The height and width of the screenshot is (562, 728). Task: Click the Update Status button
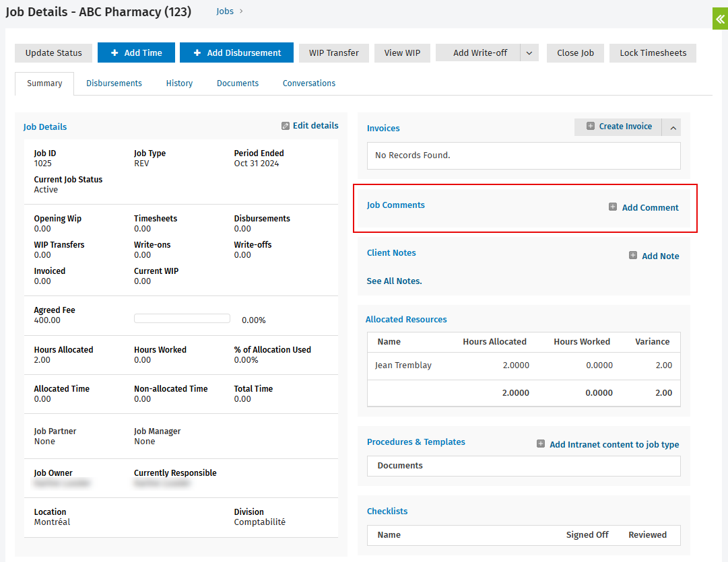(53, 53)
